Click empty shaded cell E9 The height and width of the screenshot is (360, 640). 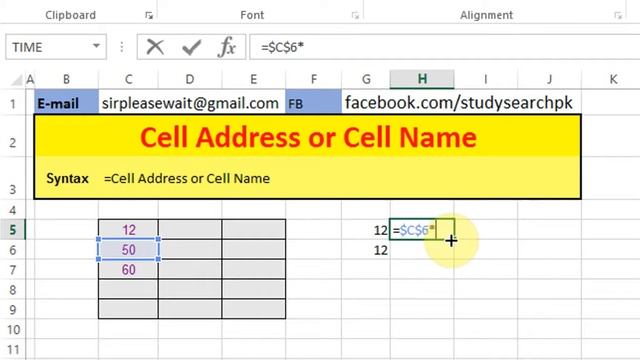[253, 309]
